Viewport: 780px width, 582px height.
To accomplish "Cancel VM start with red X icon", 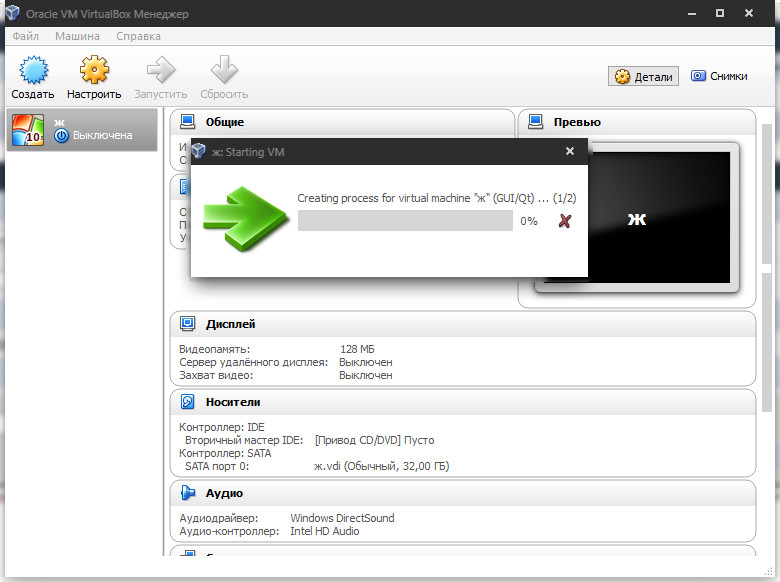I will (x=565, y=221).
